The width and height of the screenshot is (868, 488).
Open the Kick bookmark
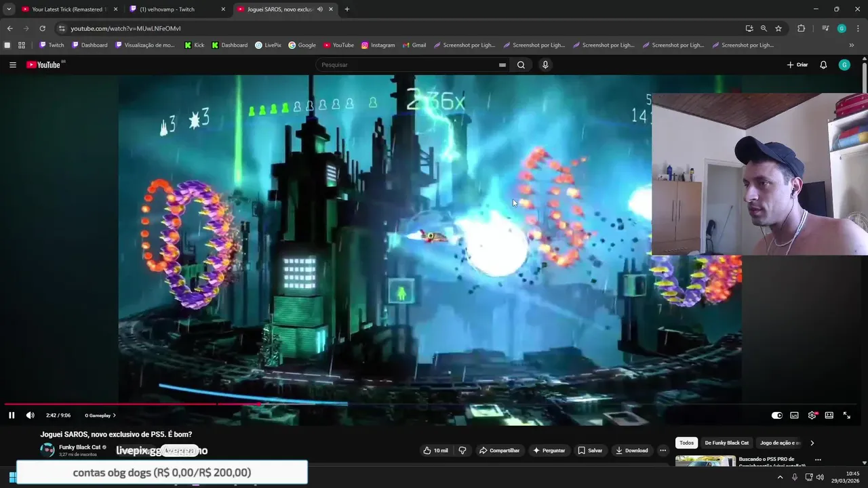(195, 45)
